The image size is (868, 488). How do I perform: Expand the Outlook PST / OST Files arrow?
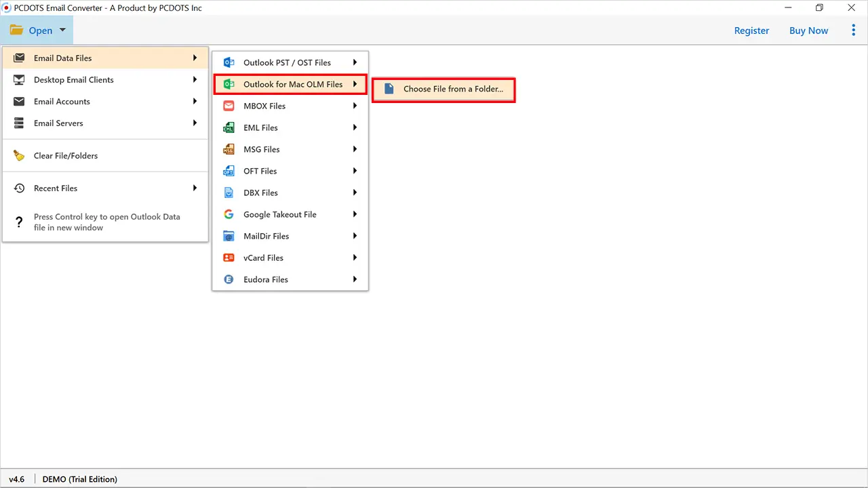pyautogui.click(x=355, y=62)
